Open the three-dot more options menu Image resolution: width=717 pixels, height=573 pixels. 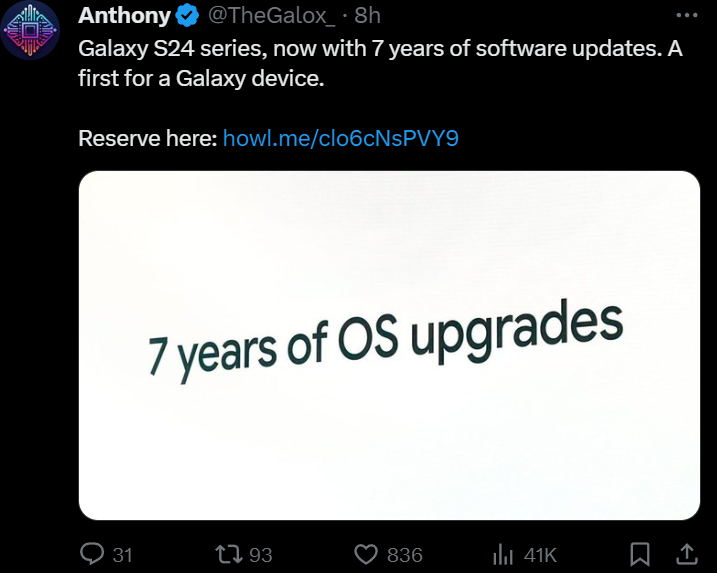686,15
